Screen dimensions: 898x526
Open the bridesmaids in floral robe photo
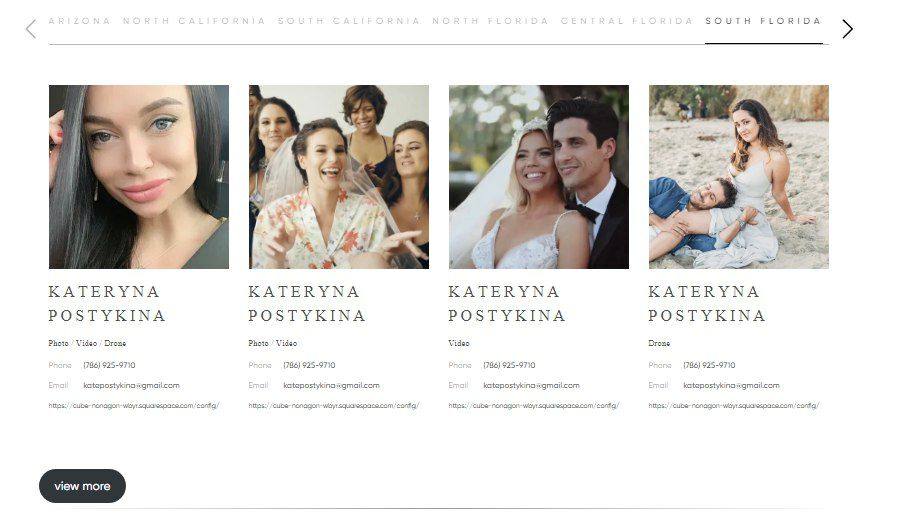[x=339, y=177]
